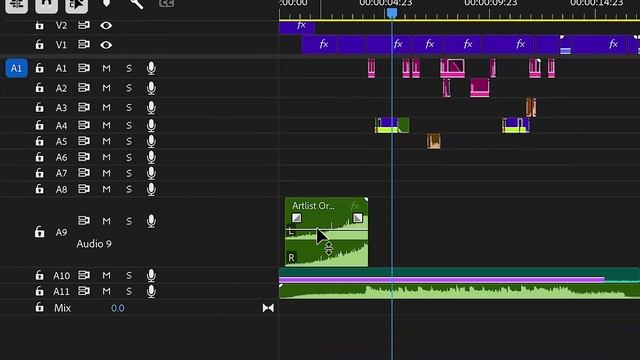This screenshot has width=640, height=360.
Task: Toggle lock on track A1
Action: 39,68
